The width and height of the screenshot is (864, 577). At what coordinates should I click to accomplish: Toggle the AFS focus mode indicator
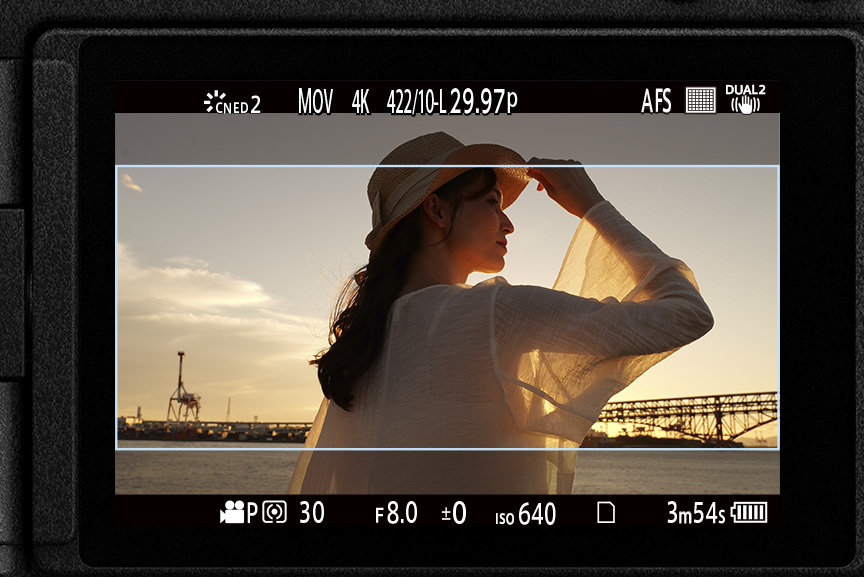(656, 101)
